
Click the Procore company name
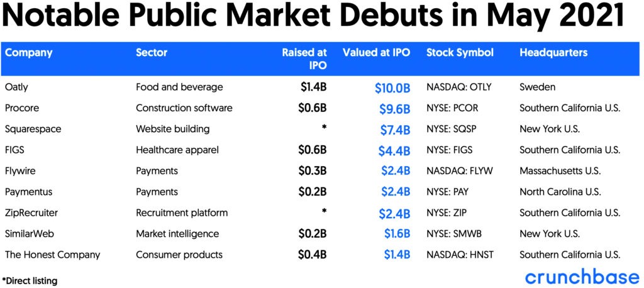pos(21,108)
